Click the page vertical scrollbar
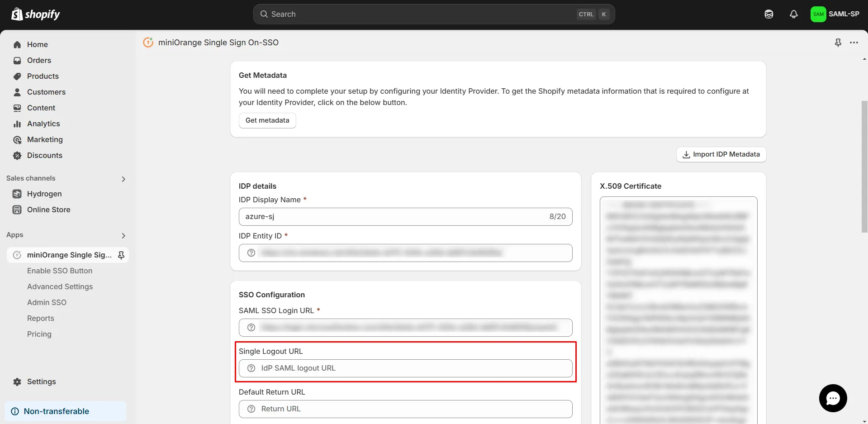 click(864, 166)
